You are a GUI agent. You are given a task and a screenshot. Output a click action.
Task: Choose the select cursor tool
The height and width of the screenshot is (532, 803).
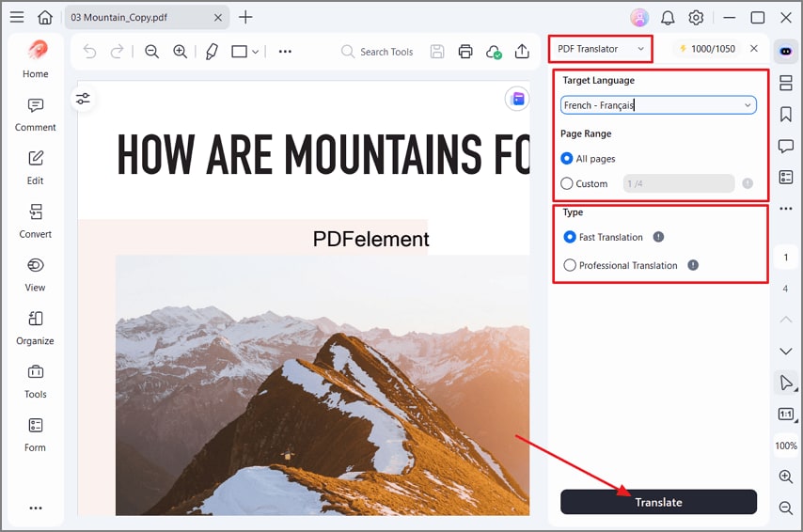point(786,383)
